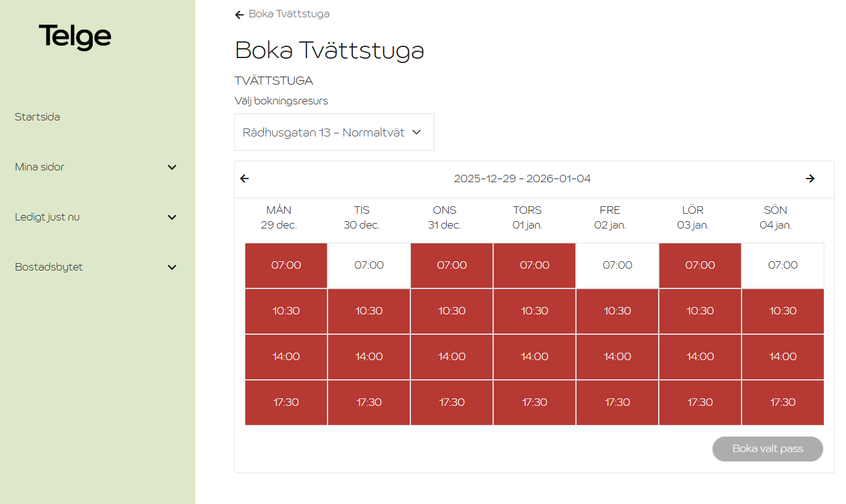Screen dimensions: 846x504
Task: Open Startsida in the sidebar
Action: coord(38,117)
